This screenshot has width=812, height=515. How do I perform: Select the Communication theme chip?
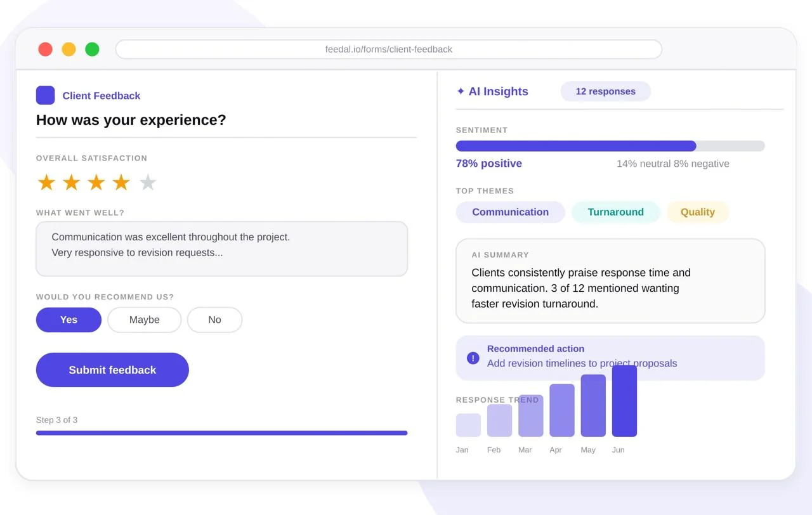510,212
